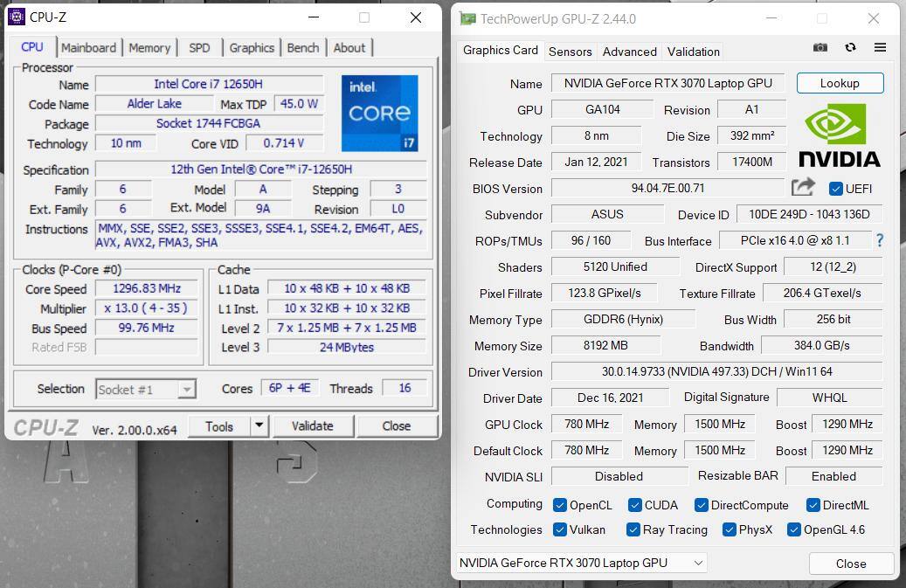The image size is (906, 588).
Task: Click the Intel Core i7 logo
Action: tap(379, 113)
